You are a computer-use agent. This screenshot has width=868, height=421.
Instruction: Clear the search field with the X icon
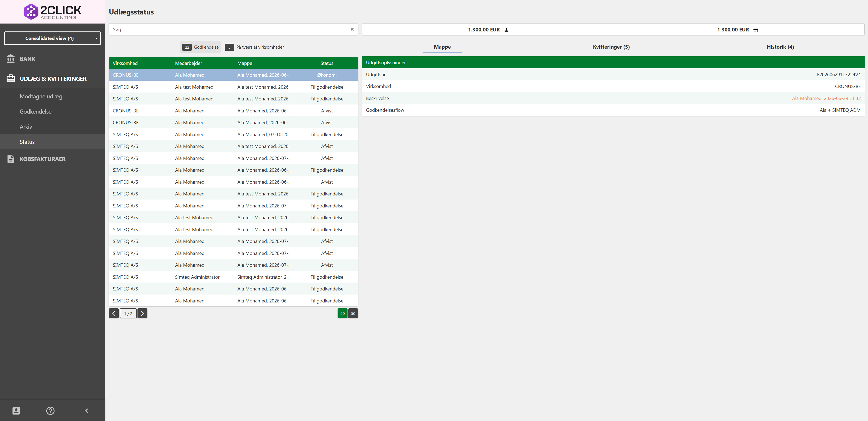tap(352, 29)
